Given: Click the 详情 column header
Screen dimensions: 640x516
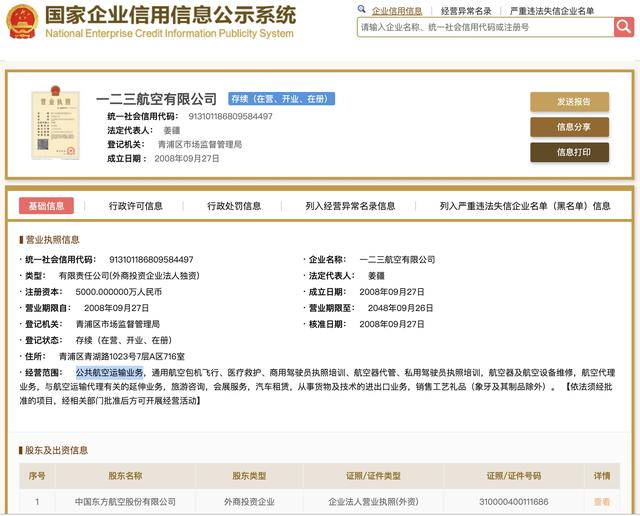Looking at the screenshot, I should coord(602,476).
